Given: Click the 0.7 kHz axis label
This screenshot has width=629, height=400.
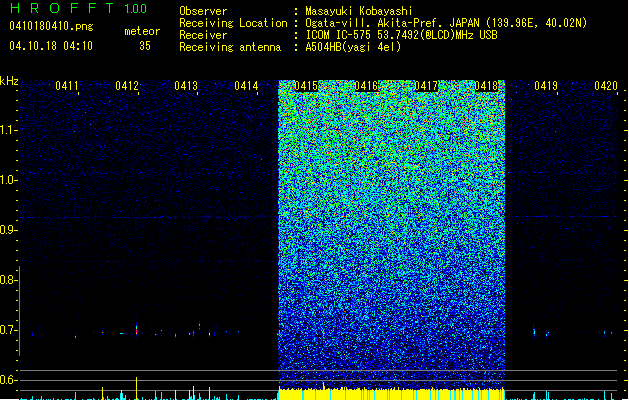Looking at the screenshot, I should pos(7,330).
